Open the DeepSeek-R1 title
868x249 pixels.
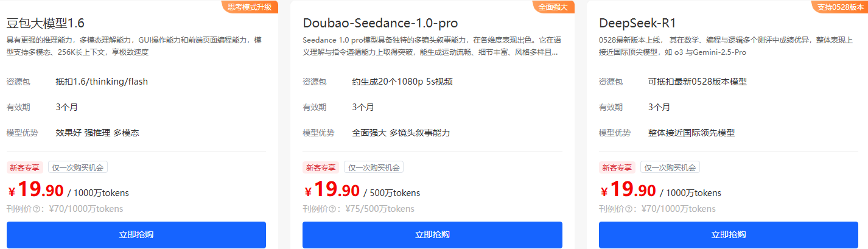coord(637,24)
